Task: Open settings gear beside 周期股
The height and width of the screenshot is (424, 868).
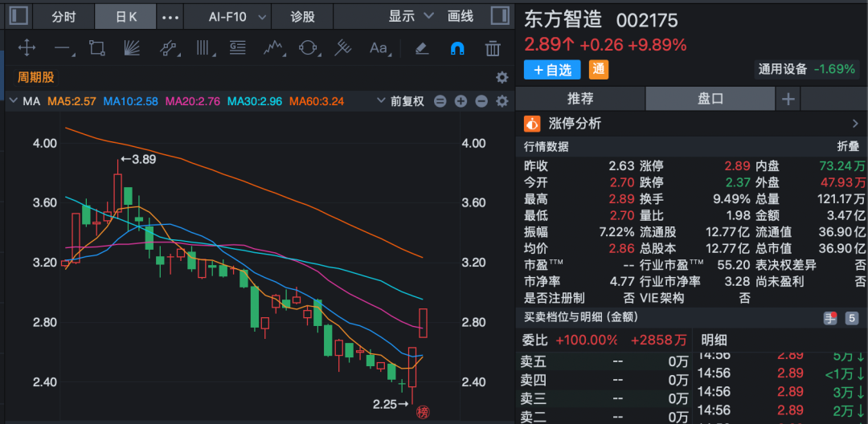Action: 502,77
